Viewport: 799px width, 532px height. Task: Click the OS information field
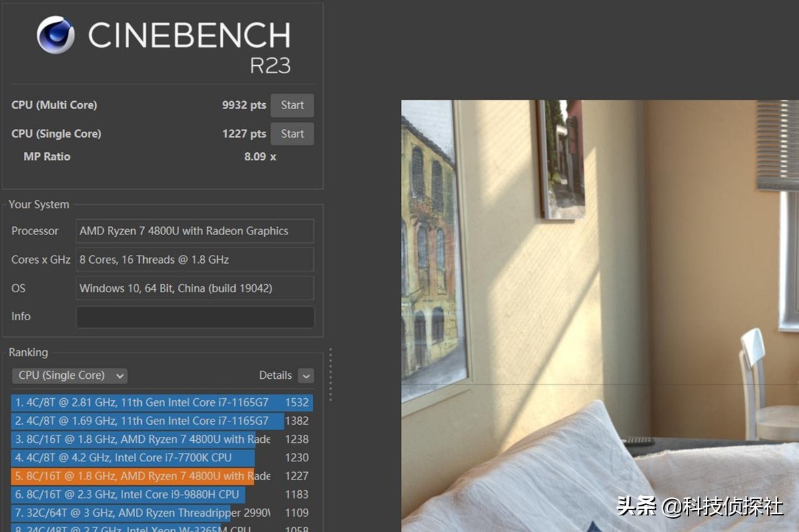195,288
